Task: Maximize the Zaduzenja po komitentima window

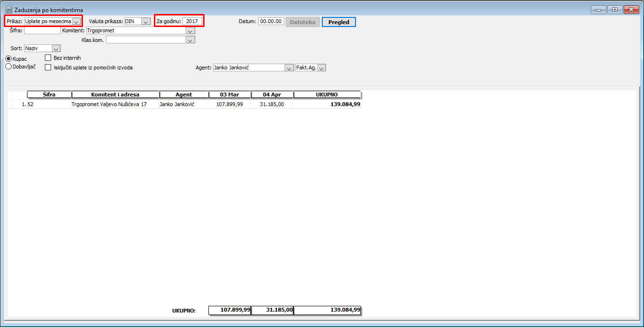Action: (615, 10)
